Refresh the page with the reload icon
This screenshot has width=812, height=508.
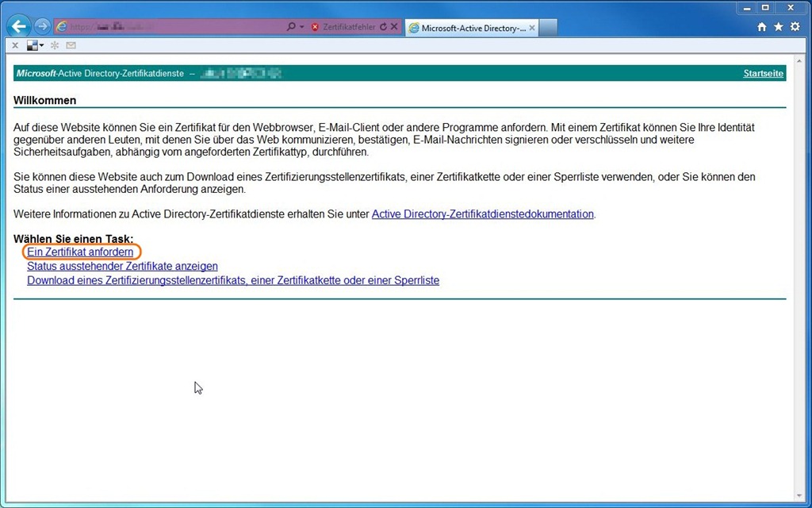[384, 27]
